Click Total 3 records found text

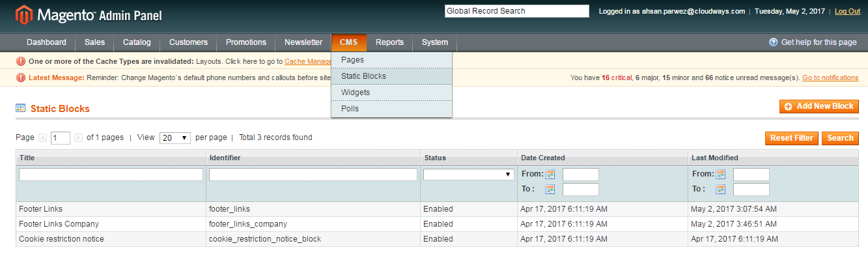point(275,137)
